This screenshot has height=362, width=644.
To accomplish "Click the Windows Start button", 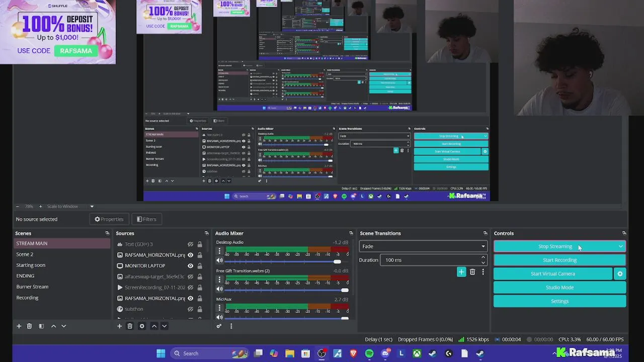I will [x=161, y=353].
